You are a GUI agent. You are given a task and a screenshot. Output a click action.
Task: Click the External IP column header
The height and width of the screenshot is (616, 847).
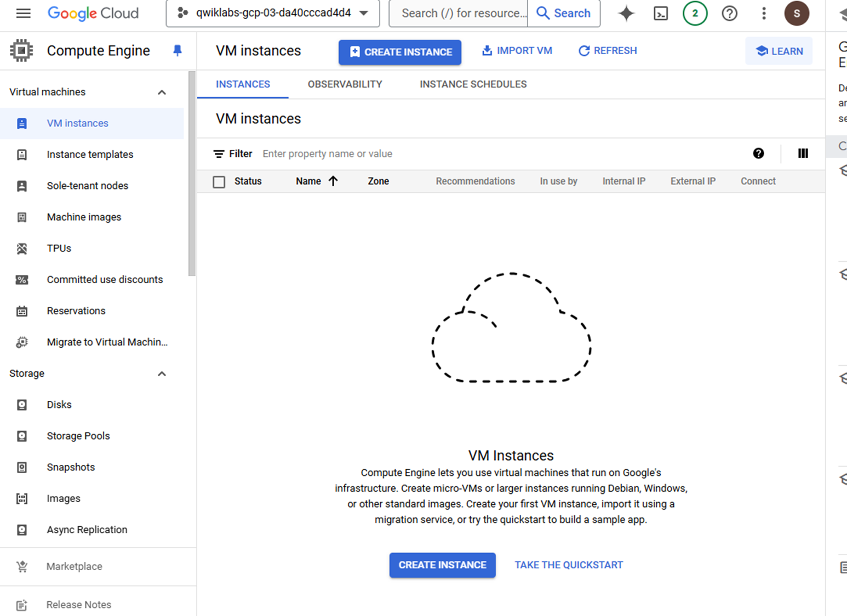tap(693, 181)
